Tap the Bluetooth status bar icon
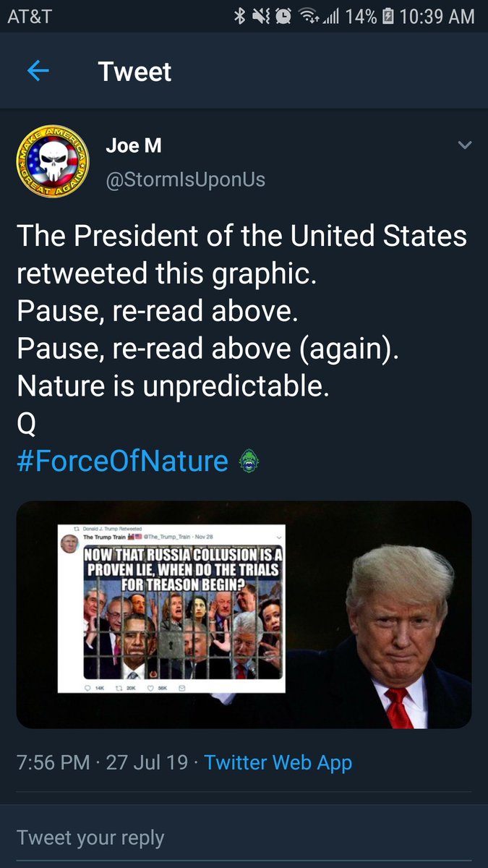The width and height of the screenshot is (488, 868). point(240,17)
